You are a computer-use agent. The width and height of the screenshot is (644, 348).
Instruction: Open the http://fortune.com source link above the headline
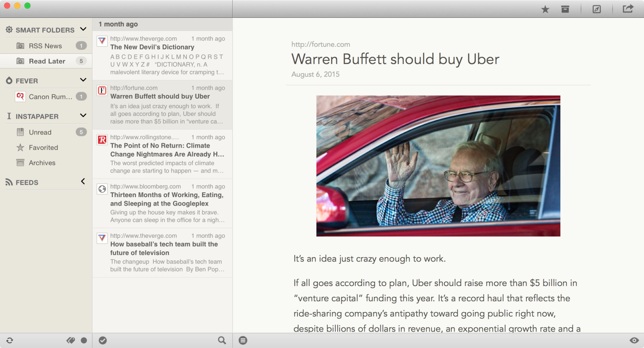click(x=321, y=44)
